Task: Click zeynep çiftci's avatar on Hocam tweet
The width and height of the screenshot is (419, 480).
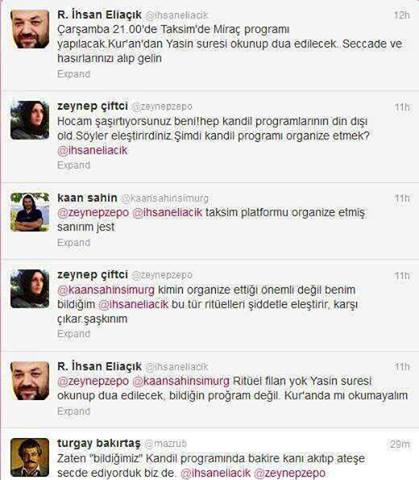Action: pyautogui.click(x=30, y=120)
